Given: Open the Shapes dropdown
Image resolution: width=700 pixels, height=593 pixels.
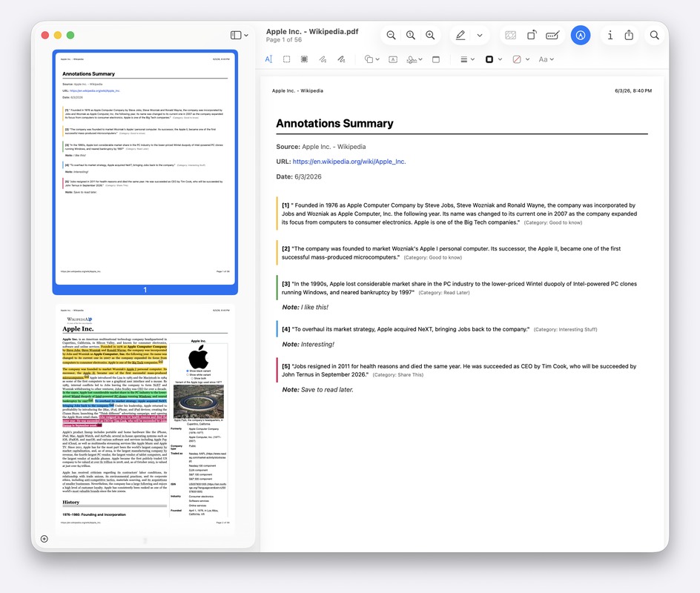Looking at the screenshot, I should pos(372,59).
